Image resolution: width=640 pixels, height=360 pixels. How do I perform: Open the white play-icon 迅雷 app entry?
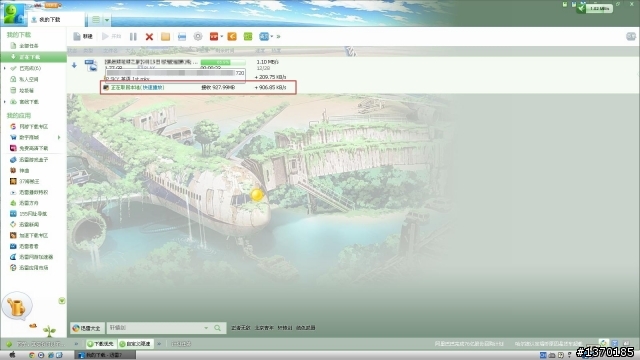pos(29,192)
